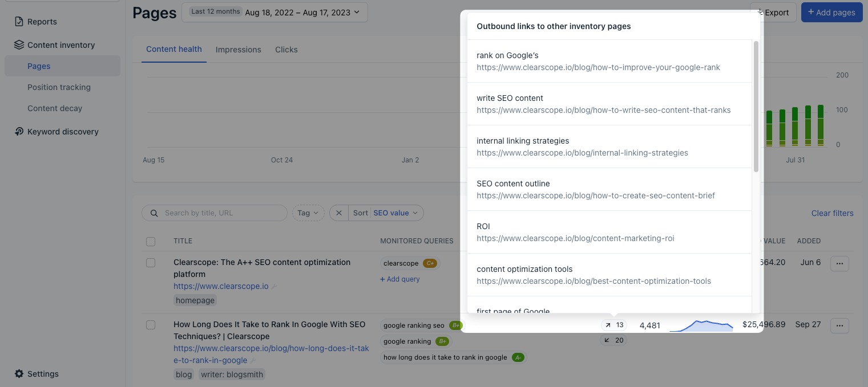868x387 pixels.
Task: Click the content optimization tools outbound link entry
Action: click(609, 275)
